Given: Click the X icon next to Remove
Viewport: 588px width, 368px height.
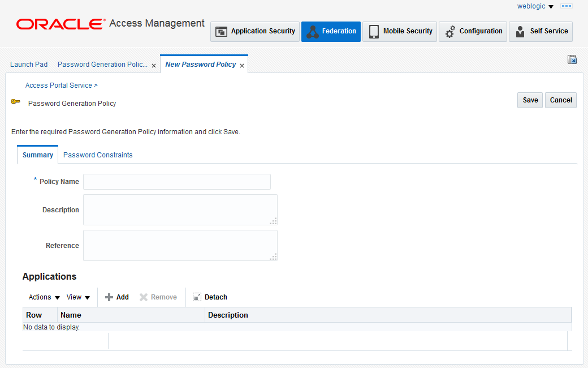Looking at the screenshot, I should [143, 297].
